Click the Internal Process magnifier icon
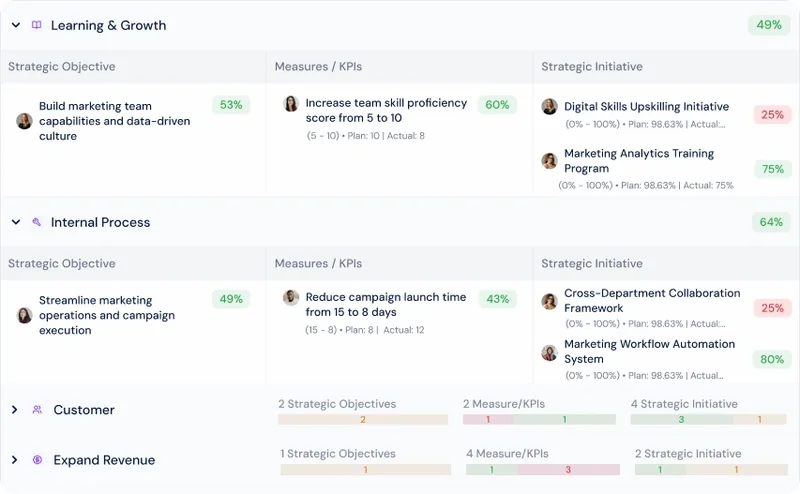Image resolution: width=800 pixels, height=494 pixels. click(36, 222)
